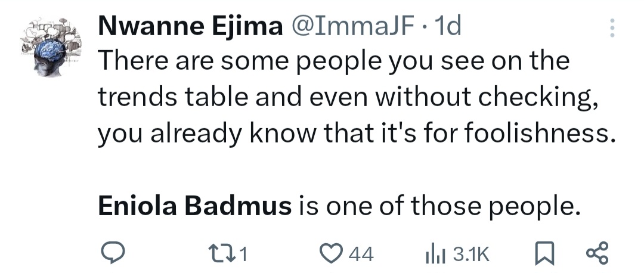This screenshot has height=273, width=644.
Task: Click the 3.1K views count
Action: (x=471, y=255)
